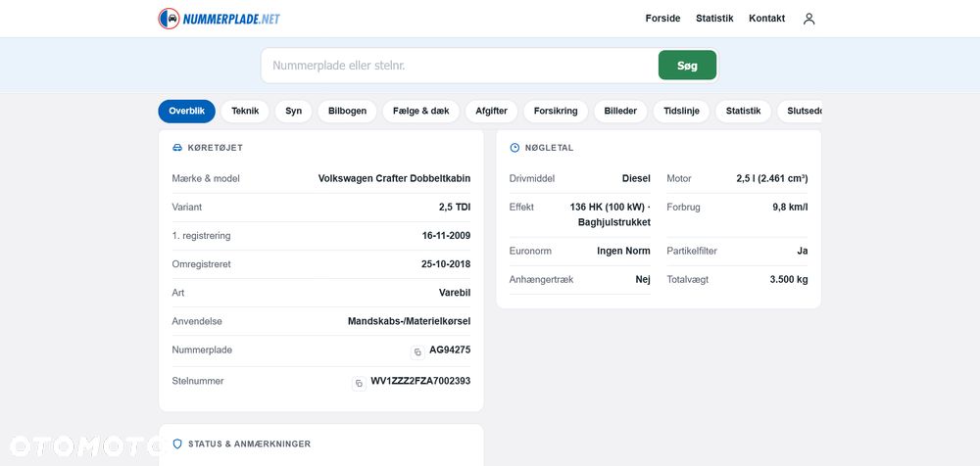The width and height of the screenshot is (980, 466).
Task: Click the Totalvægt value '3.500 kg'
Action: point(789,280)
